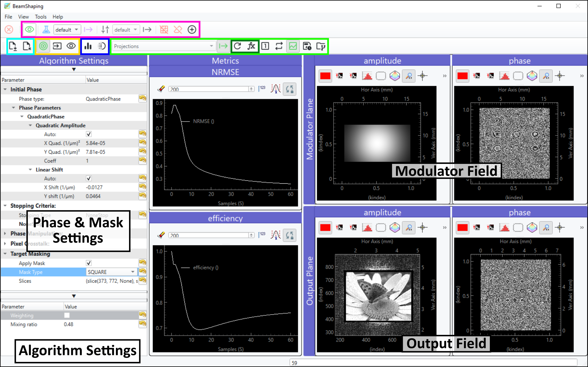The width and height of the screenshot is (588, 367).
Task: Click refresh button in the efficiency panel
Action: point(290,235)
